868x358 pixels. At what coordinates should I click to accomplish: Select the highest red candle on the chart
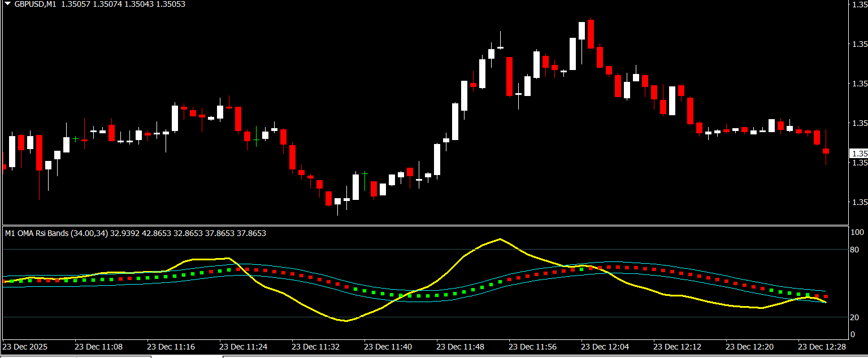point(591,34)
